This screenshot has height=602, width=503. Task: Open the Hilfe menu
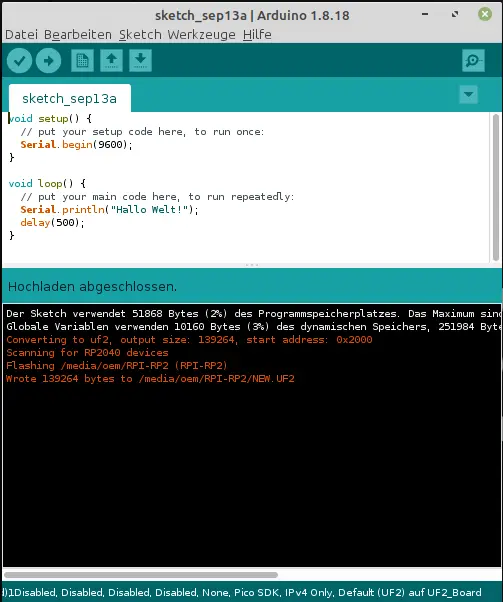pyautogui.click(x=257, y=35)
